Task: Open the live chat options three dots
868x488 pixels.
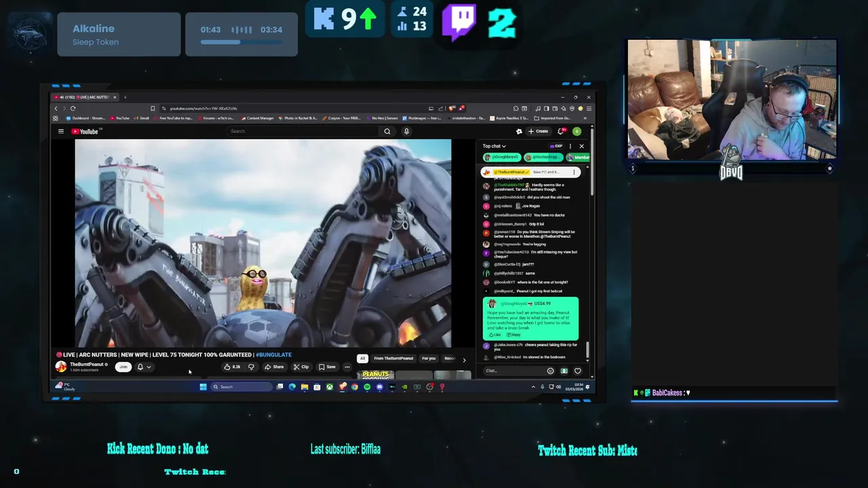Action: coord(570,146)
